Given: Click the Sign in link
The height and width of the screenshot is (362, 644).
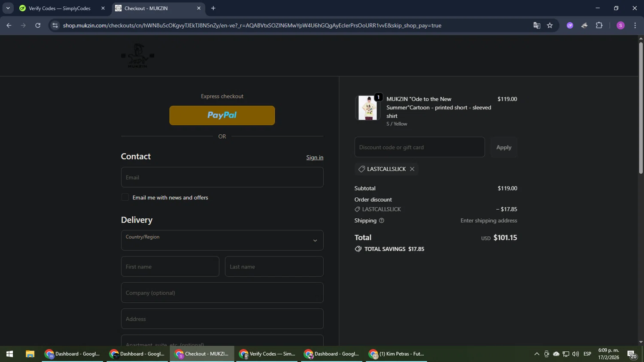Looking at the screenshot, I should (x=315, y=157).
